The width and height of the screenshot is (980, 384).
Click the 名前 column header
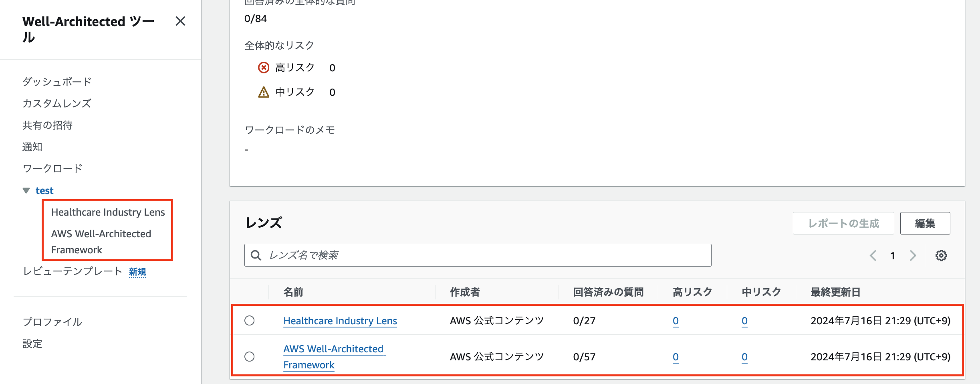coord(293,292)
